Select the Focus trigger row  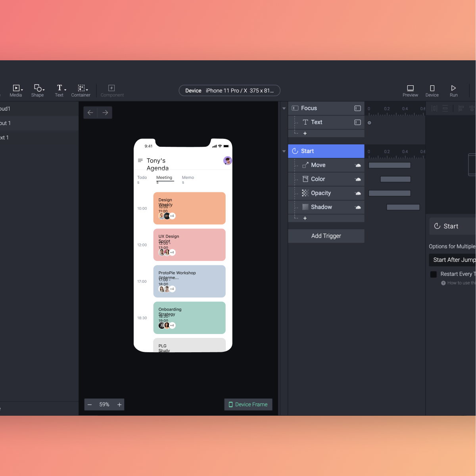pyautogui.click(x=326, y=108)
